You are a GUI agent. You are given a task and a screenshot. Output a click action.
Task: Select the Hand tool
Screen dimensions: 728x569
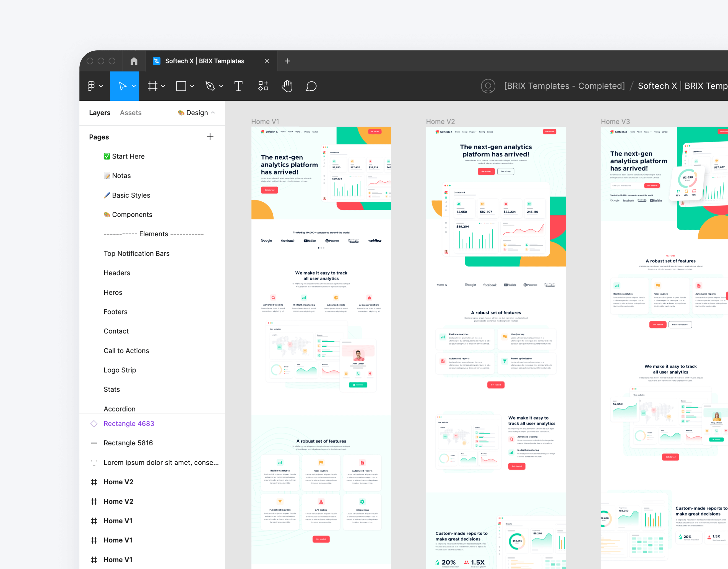coord(287,86)
